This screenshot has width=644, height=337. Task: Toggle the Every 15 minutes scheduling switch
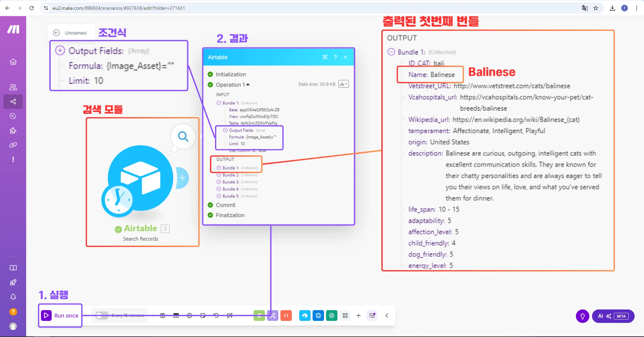(x=102, y=316)
